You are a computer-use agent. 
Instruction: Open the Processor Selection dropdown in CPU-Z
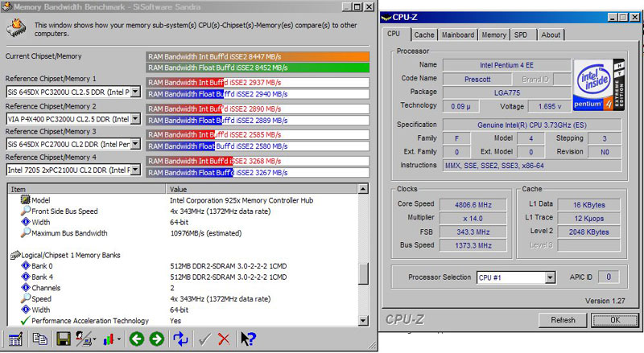550,278
